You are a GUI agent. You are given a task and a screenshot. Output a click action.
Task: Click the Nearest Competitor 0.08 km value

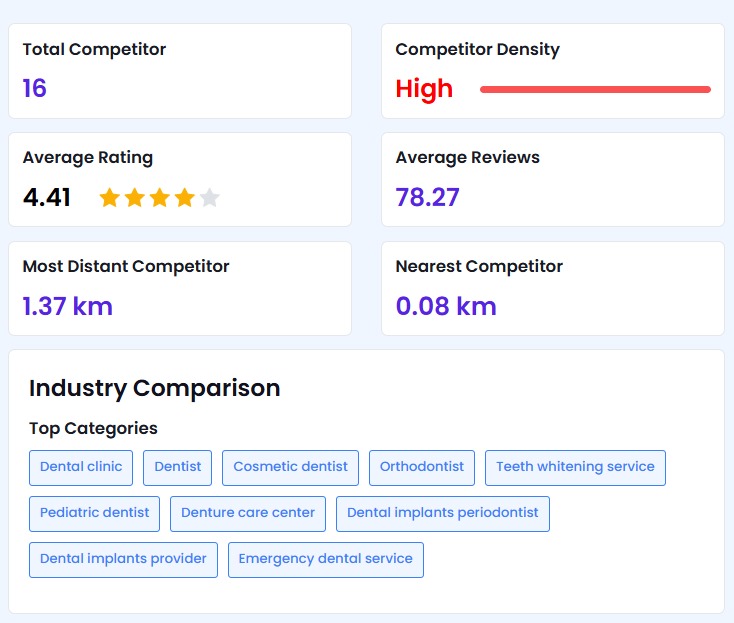click(x=446, y=306)
